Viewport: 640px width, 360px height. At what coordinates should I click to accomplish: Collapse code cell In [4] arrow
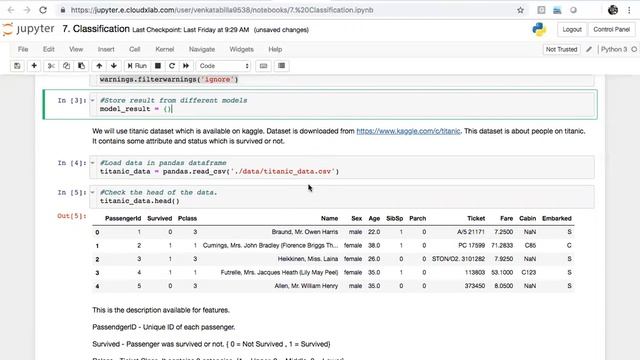click(93, 163)
